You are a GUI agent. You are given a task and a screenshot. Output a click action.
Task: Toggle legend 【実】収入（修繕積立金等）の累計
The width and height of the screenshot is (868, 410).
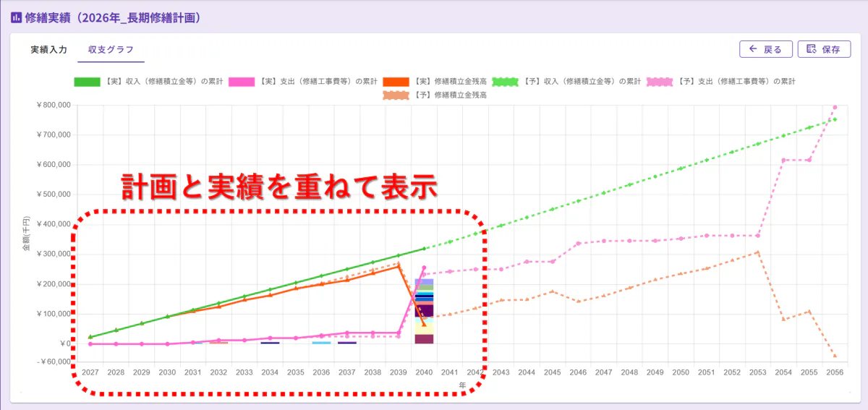[x=148, y=82]
